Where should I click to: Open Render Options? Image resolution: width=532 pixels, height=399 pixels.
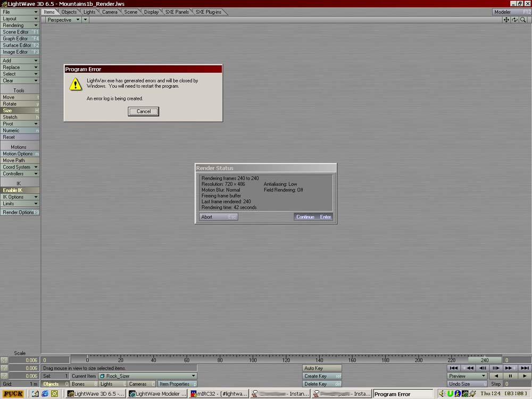20,212
